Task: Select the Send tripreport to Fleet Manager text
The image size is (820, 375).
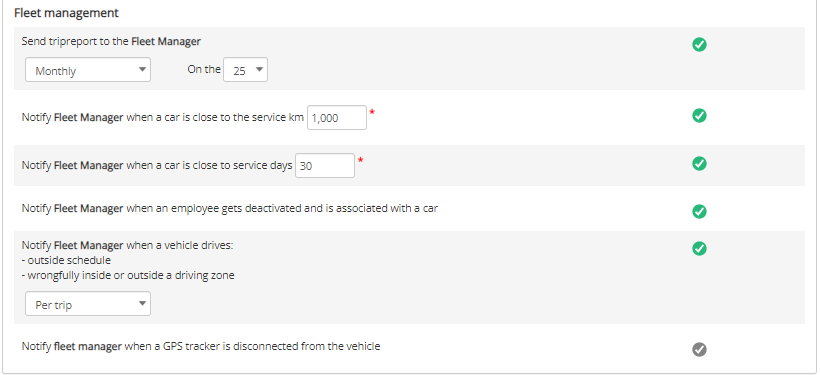Action: pyautogui.click(x=111, y=41)
